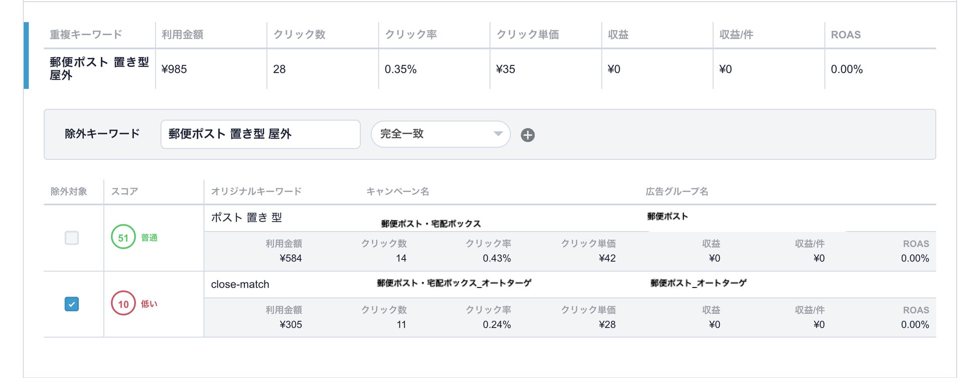Click the close-match keyword text

click(240, 285)
